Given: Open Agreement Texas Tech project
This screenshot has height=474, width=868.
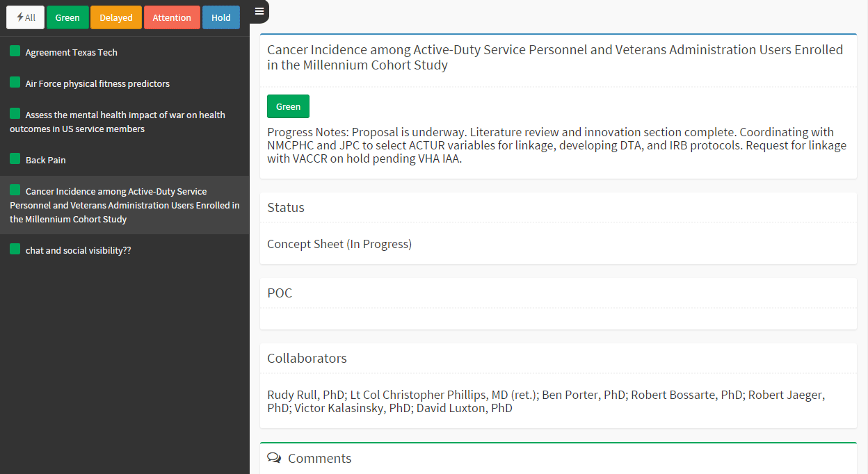Looking at the screenshot, I should click(x=71, y=52).
